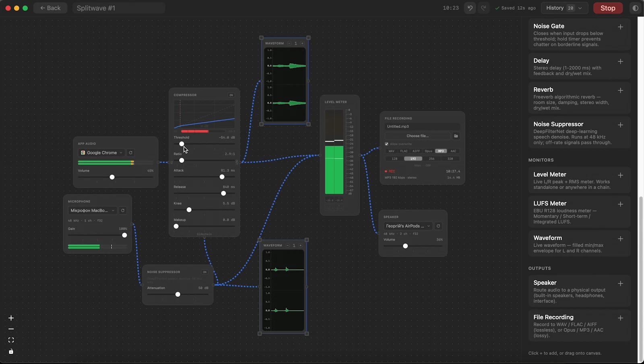Add a Waveform monitor from panel

[621, 239]
